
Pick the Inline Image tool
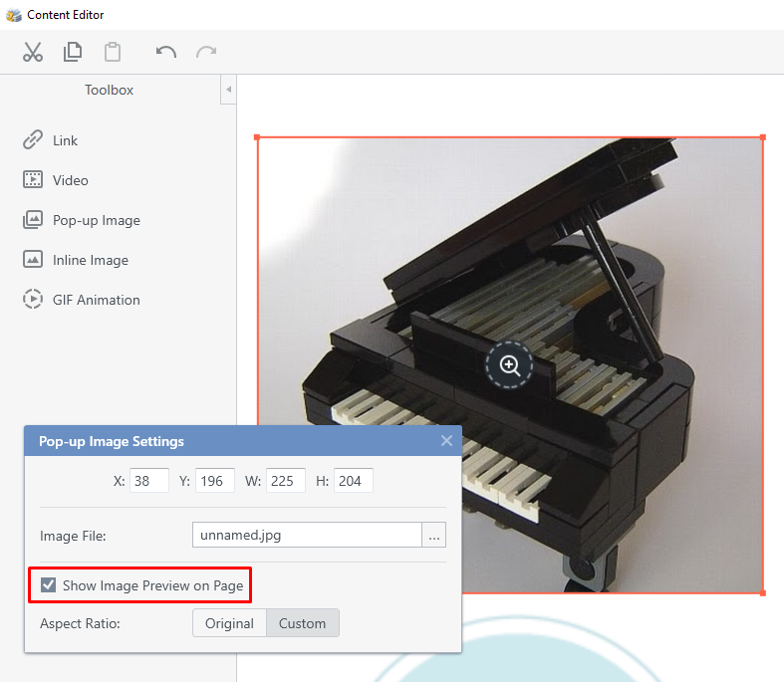[90, 260]
